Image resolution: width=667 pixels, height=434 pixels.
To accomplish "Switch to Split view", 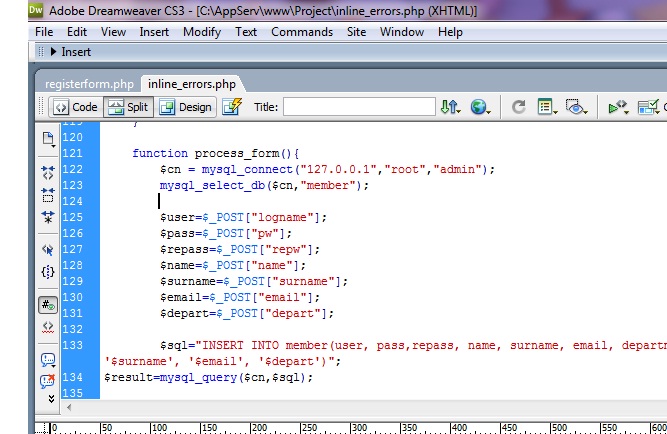I will coord(128,107).
